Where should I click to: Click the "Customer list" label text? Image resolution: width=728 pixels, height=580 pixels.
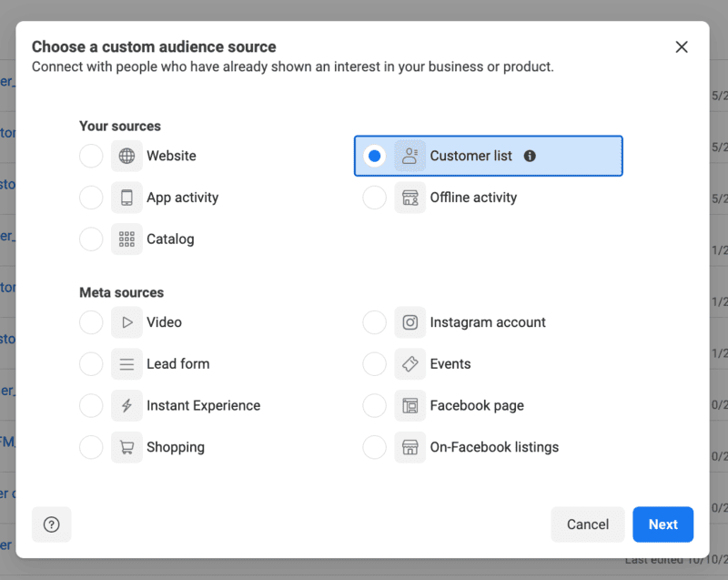470,156
